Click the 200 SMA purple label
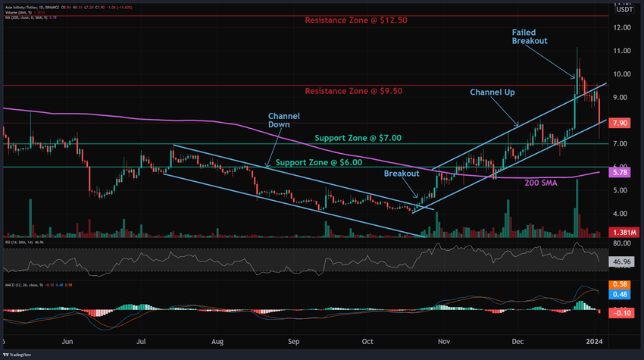644x360 pixels. (x=540, y=183)
